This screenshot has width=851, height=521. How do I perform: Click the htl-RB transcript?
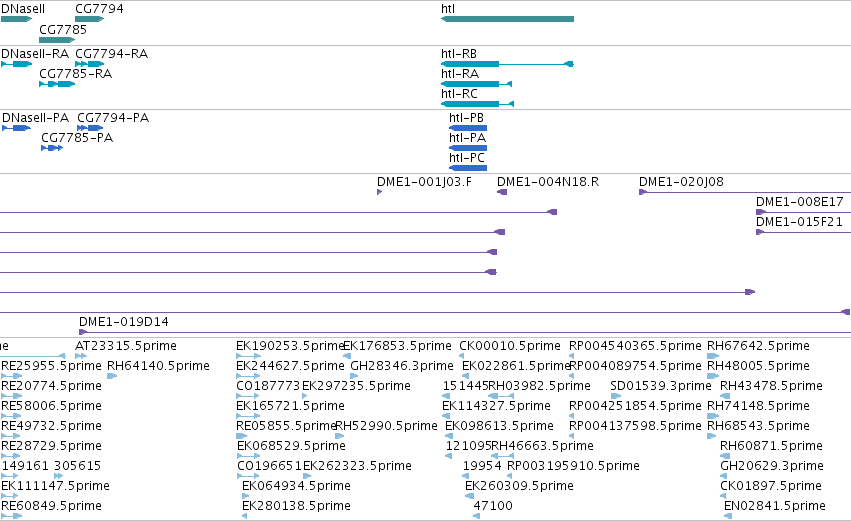point(507,64)
